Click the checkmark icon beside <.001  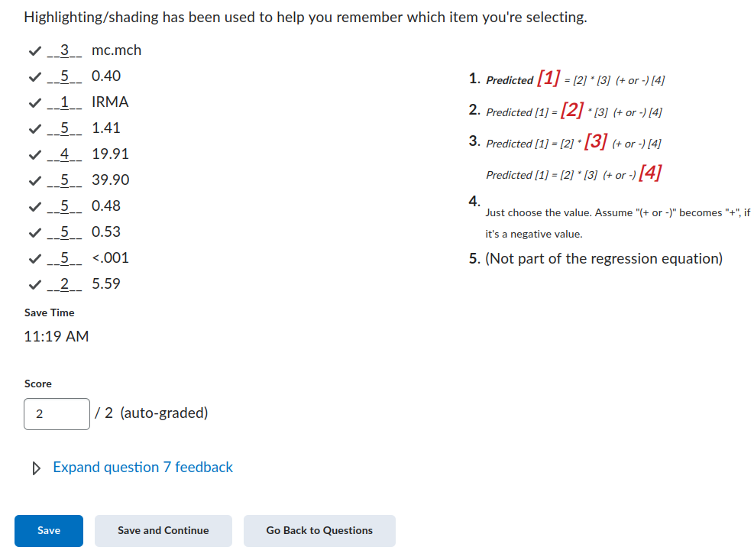34,259
